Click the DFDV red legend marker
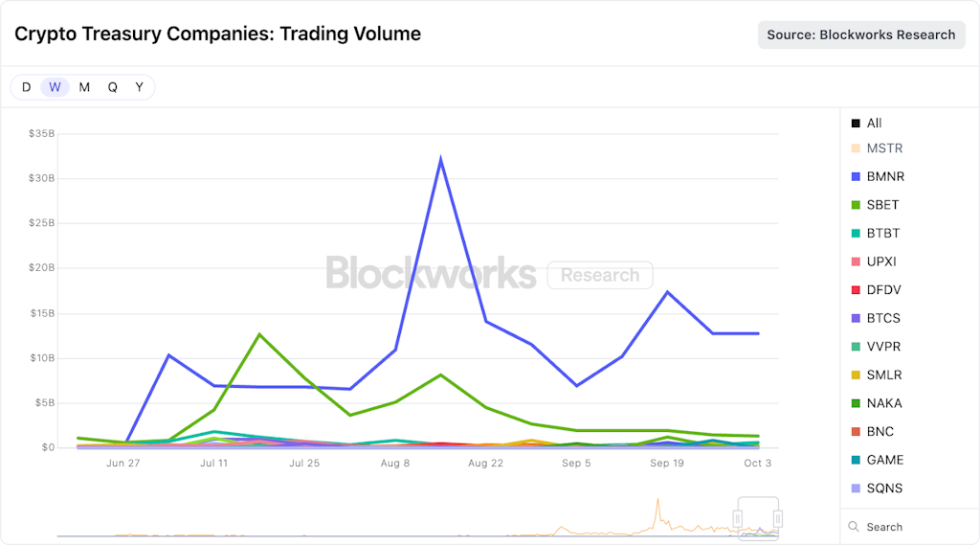 coord(855,290)
